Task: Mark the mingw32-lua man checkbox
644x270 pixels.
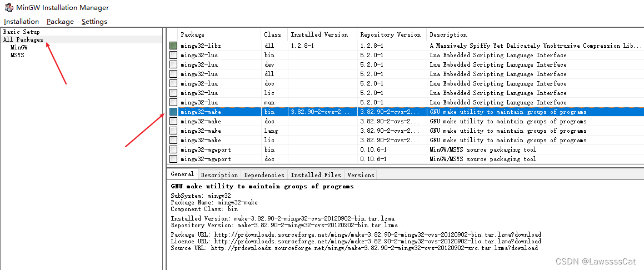Action: (x=173, y=102)
